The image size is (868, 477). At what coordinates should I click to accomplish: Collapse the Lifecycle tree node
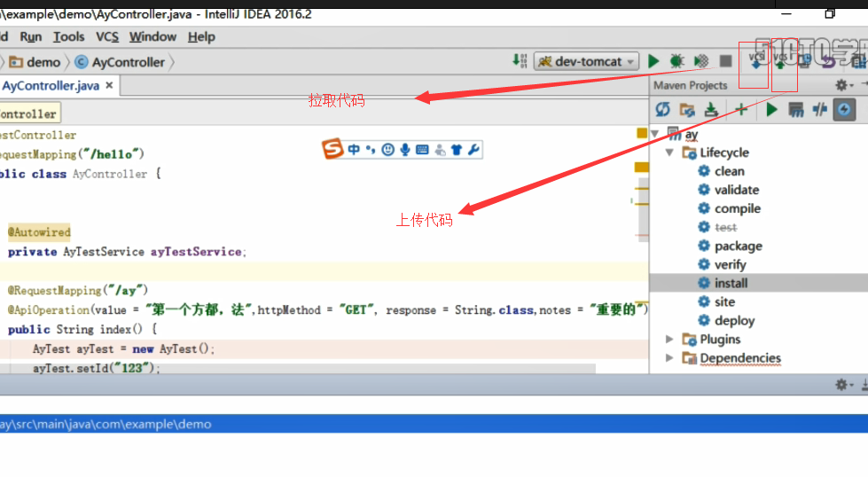pyautogui.click(x=669, y=152)
